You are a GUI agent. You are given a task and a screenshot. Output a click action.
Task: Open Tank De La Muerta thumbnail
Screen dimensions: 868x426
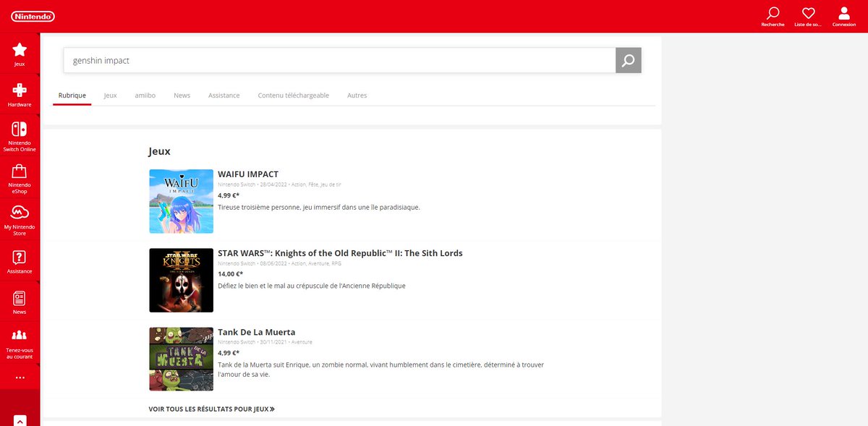click(x=181, y=359)
